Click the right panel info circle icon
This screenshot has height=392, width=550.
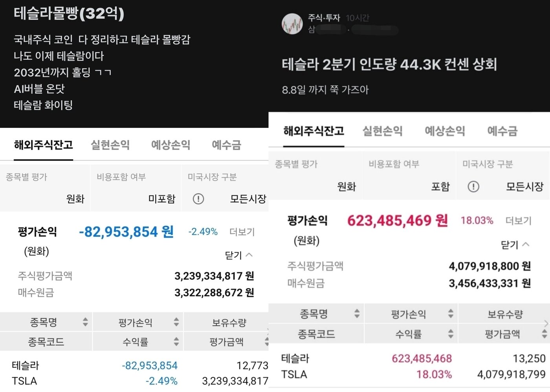[x=473, y=186]
